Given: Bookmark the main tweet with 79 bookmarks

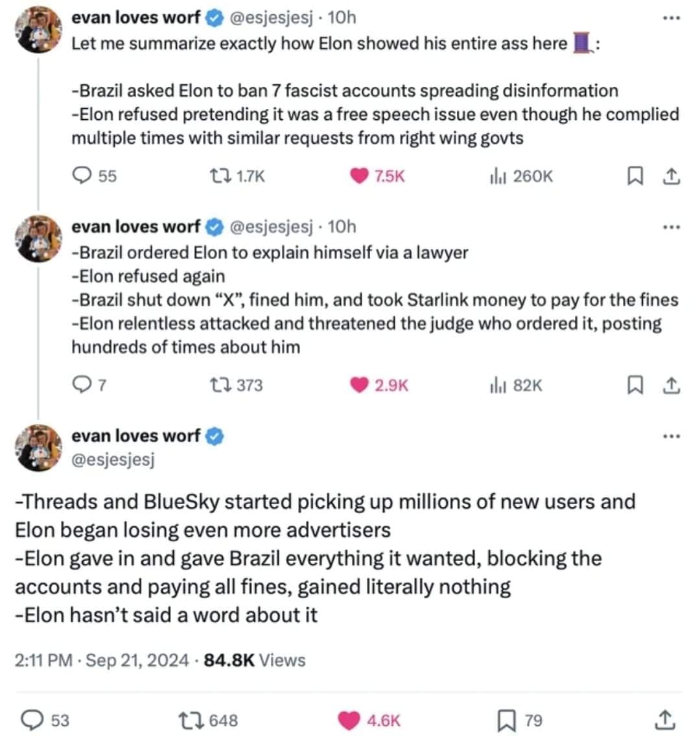Looking at the screenshot, I should point(506,720).
